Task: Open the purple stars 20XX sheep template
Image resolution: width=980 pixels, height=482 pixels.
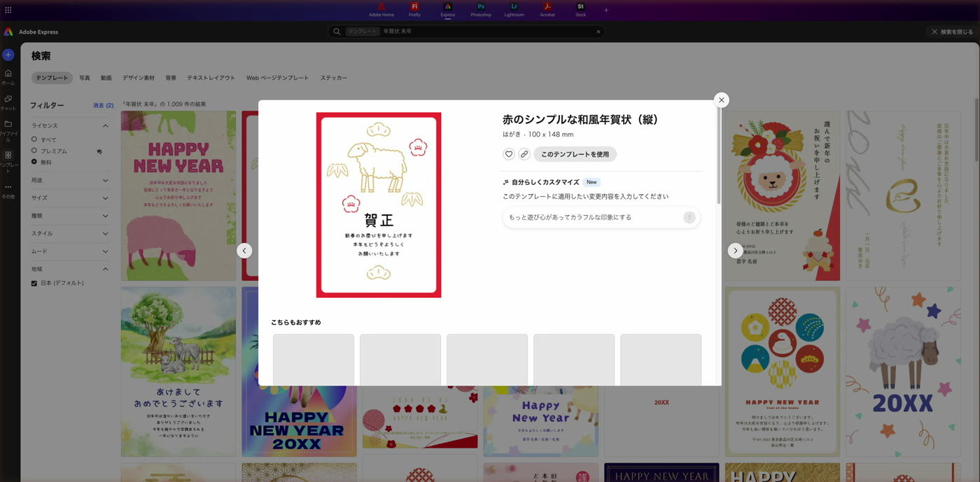Action: [x=903, y=372]
